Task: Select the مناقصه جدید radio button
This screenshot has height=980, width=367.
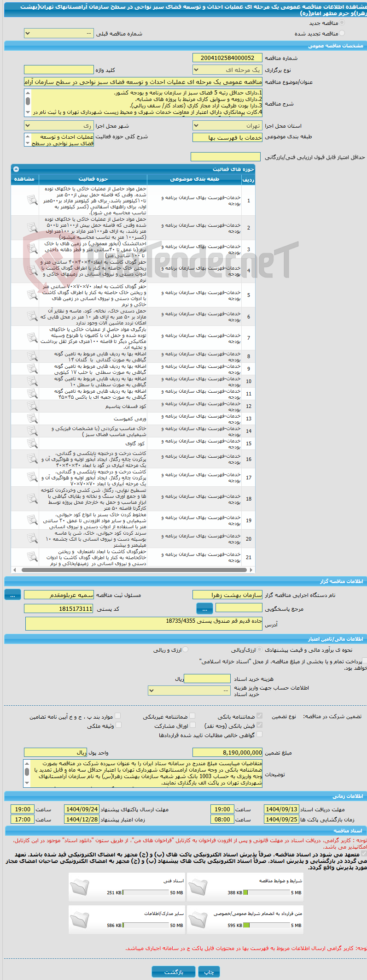Action: [342, 23]
